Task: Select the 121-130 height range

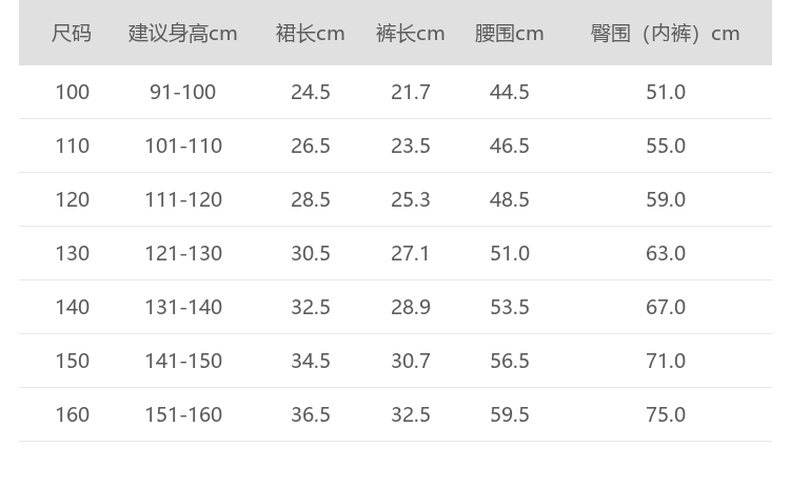Action: tap(183, 254)
